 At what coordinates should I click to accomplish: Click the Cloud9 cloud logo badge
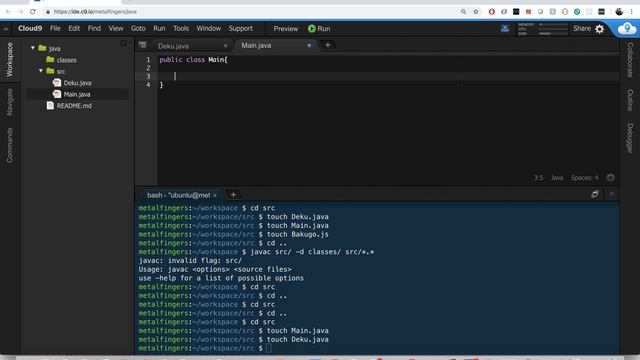(x=627, y=29)
